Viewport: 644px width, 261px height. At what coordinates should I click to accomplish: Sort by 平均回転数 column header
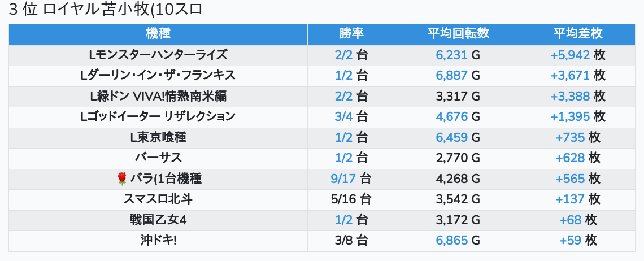click(x=458, y=34)
